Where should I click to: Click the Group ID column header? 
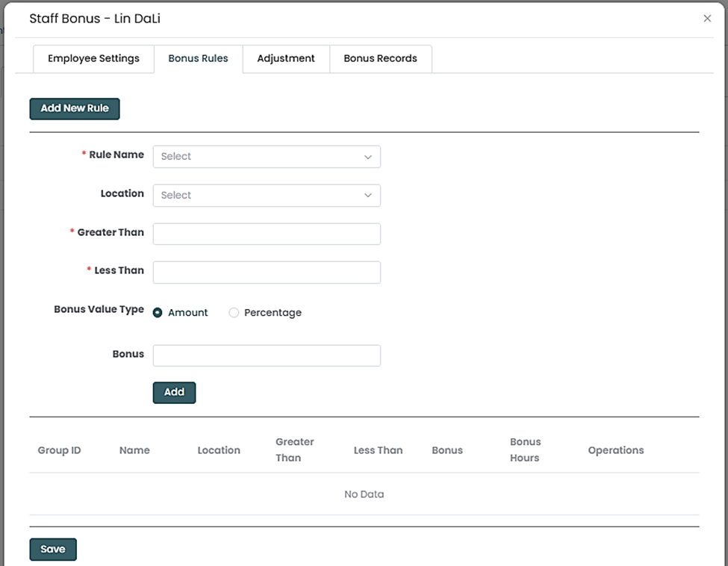[59, 450]
